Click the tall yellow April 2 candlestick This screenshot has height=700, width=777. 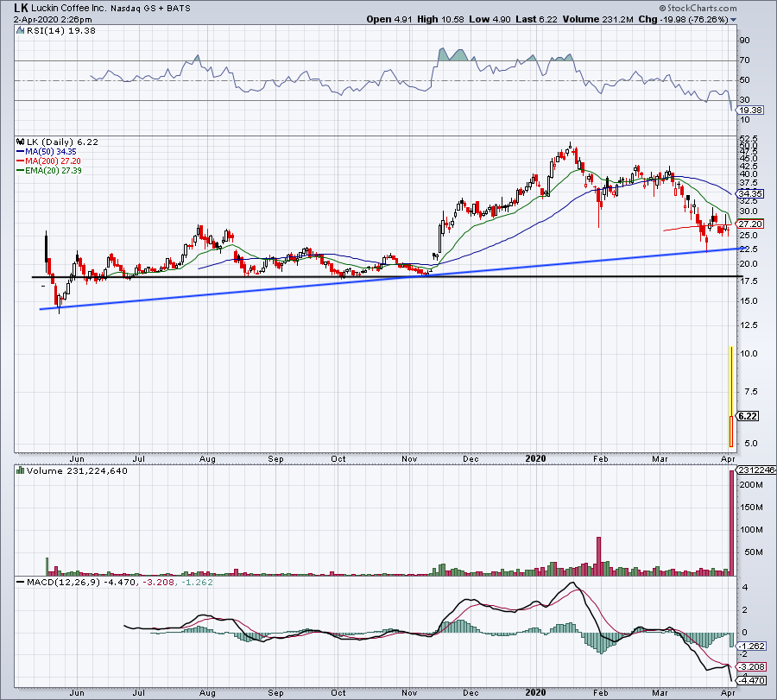pyautogui.click(x=731, y=396)
